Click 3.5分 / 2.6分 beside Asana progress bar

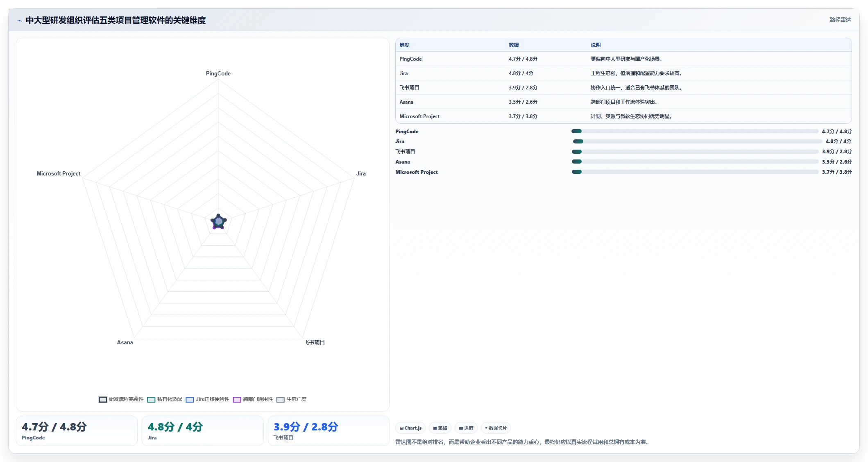tap(837, 162)
